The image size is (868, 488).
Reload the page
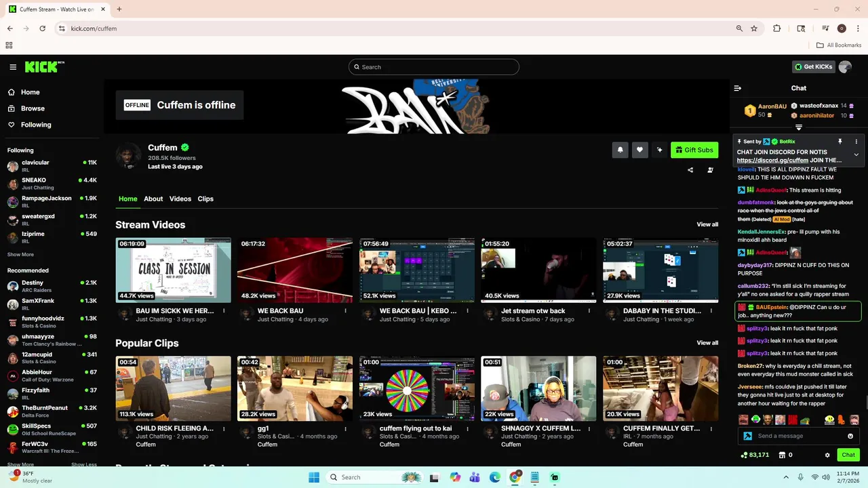(42, 28)
